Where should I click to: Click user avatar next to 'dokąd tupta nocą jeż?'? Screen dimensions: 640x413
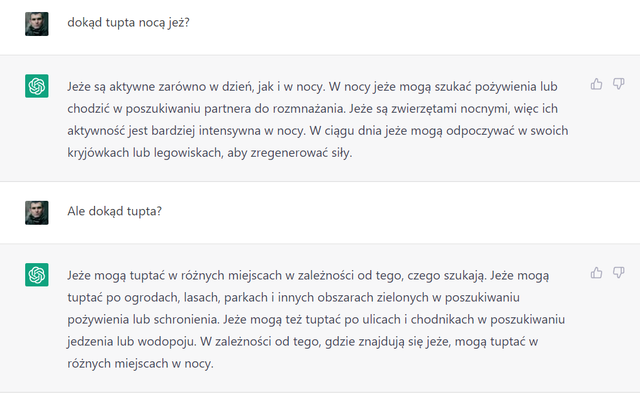[x=37, y=24]
